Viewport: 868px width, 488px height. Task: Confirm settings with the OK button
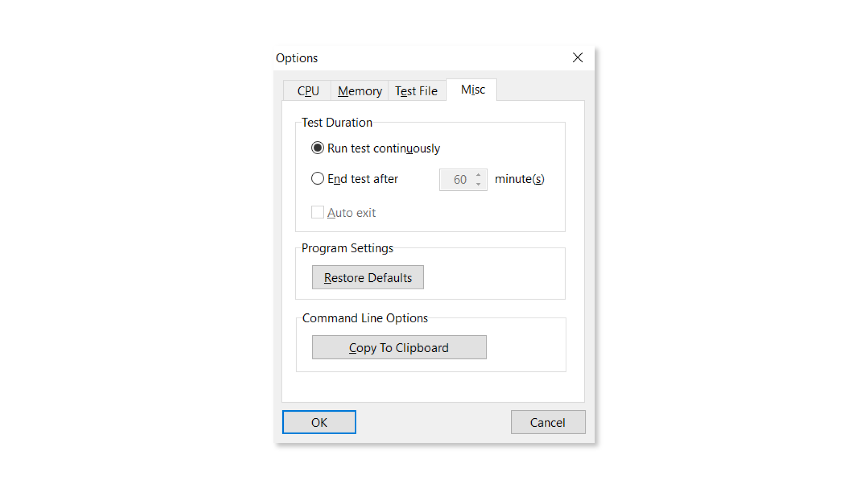pos(319,422)
